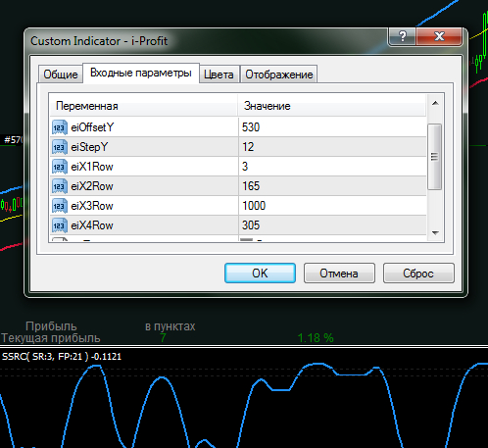Click the eiX4Row variable name

tap(92, 225)
